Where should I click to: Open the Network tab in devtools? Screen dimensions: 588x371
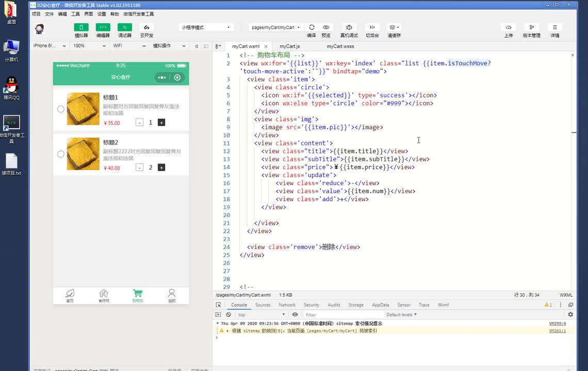[287, 305]
